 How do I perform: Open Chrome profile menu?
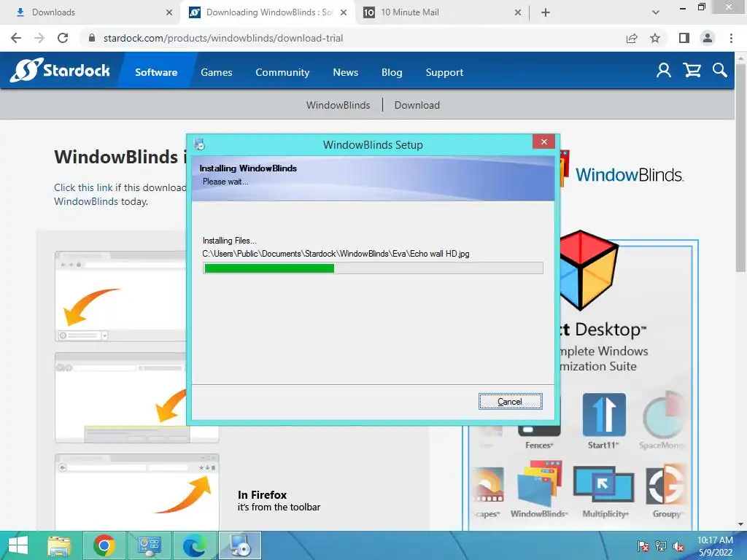click(708, 38)
